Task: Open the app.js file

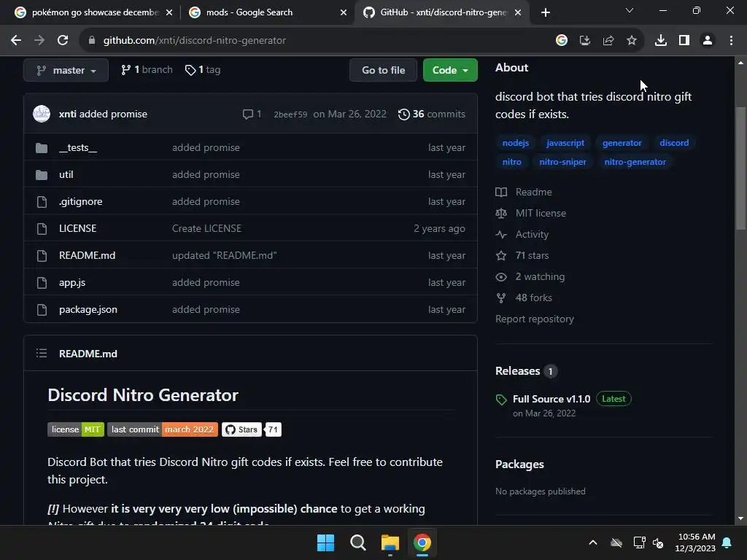Action: tap(72, 282)
